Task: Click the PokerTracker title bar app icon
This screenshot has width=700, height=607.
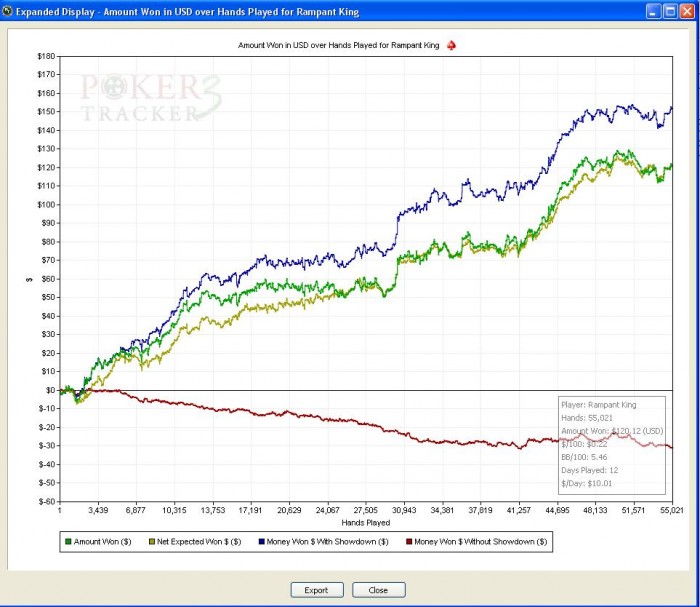Action: pyautogui.click(x=7, y=11)
